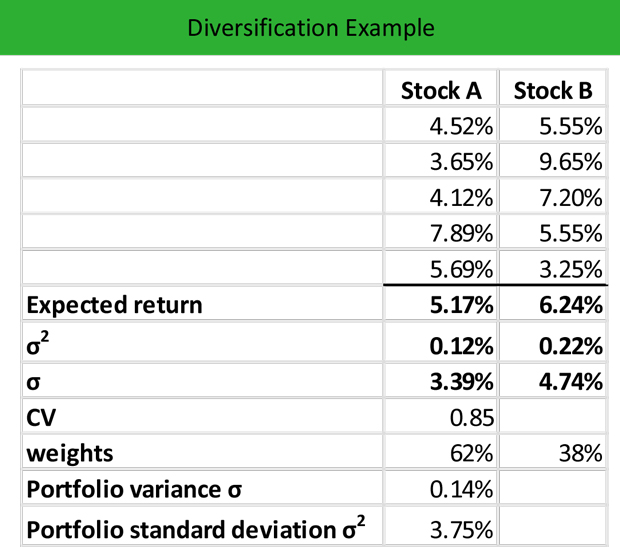
Task: Select the weights row label
Action: pyautogui.click(x=70, y=453)
